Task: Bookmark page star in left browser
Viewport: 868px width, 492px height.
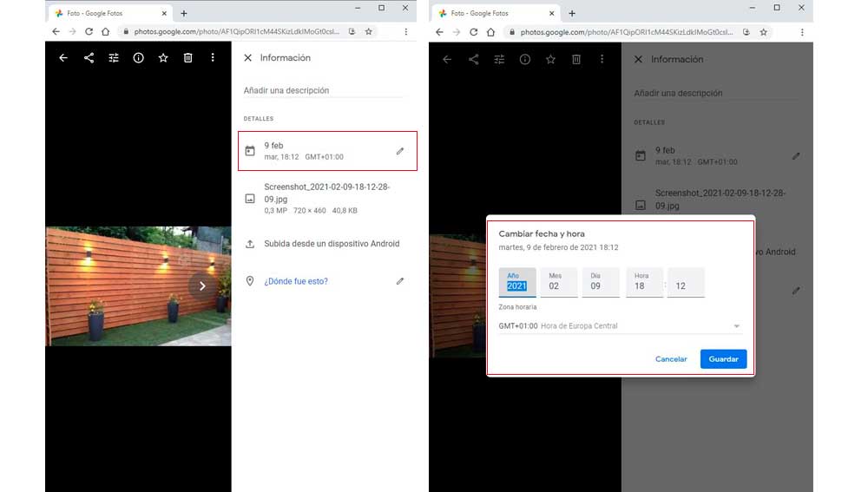Action: coord(369,31)
